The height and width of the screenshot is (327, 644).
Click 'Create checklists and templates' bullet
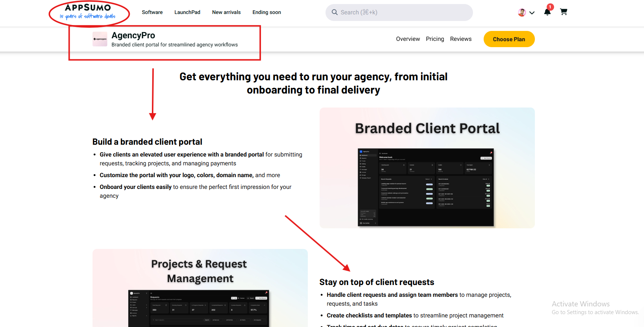coord(415,316)
